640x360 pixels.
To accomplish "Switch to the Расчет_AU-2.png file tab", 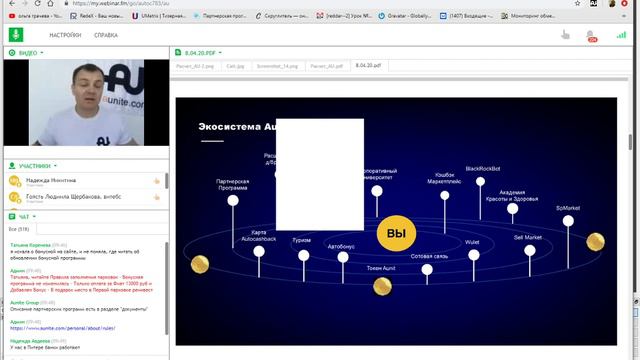I will 195,66.
